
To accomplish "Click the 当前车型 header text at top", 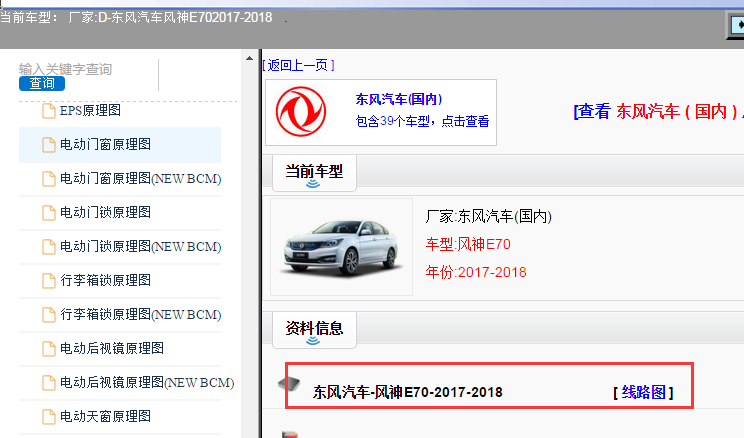I will [136, 18].
